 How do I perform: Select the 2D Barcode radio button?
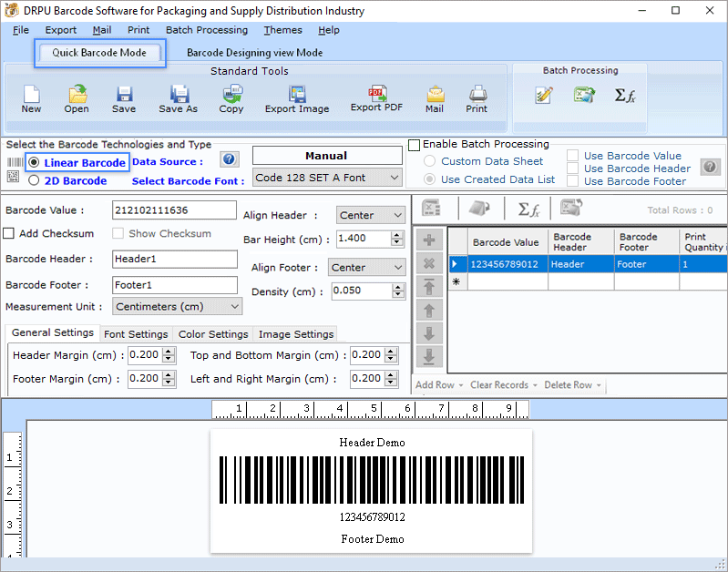click(34, 180)
